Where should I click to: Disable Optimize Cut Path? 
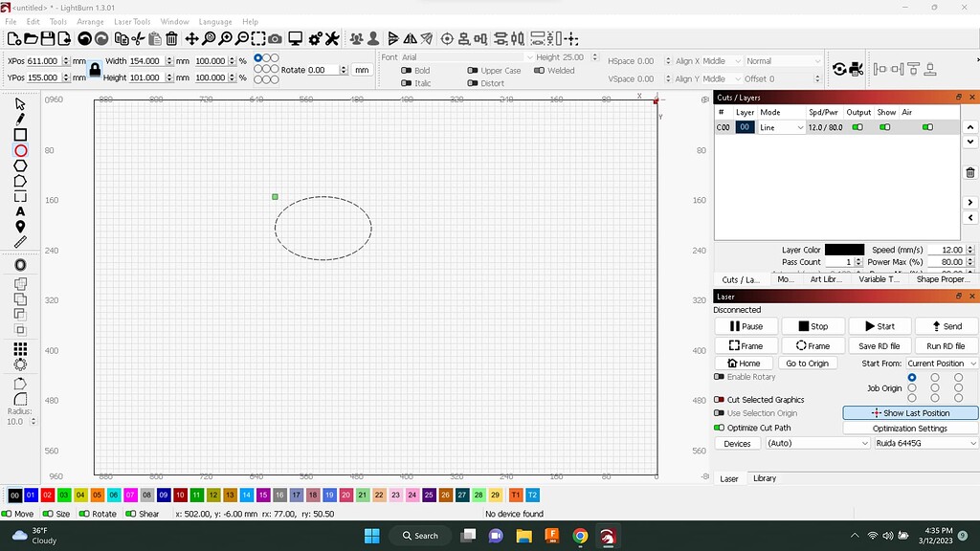click(x=719, y=428)
